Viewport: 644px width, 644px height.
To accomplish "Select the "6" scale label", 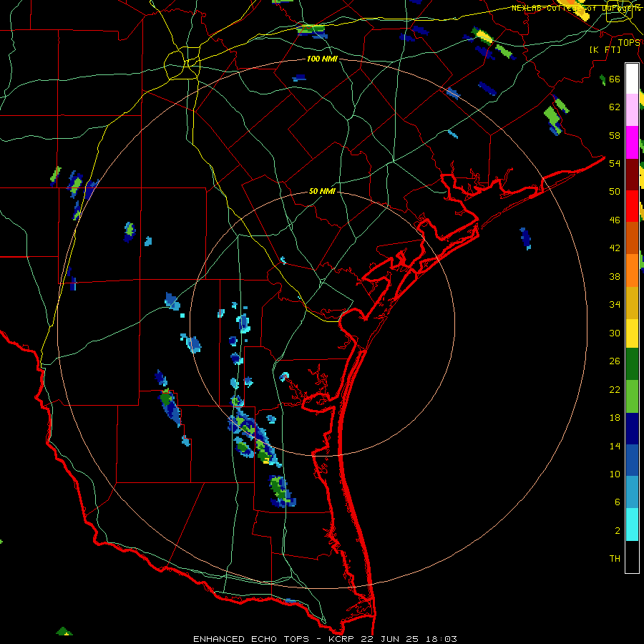I will click(x=618, y=502).
